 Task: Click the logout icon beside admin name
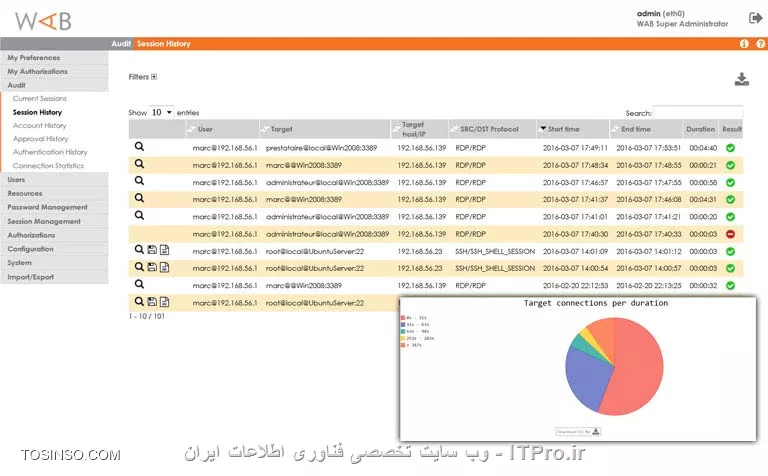(755, 18)
